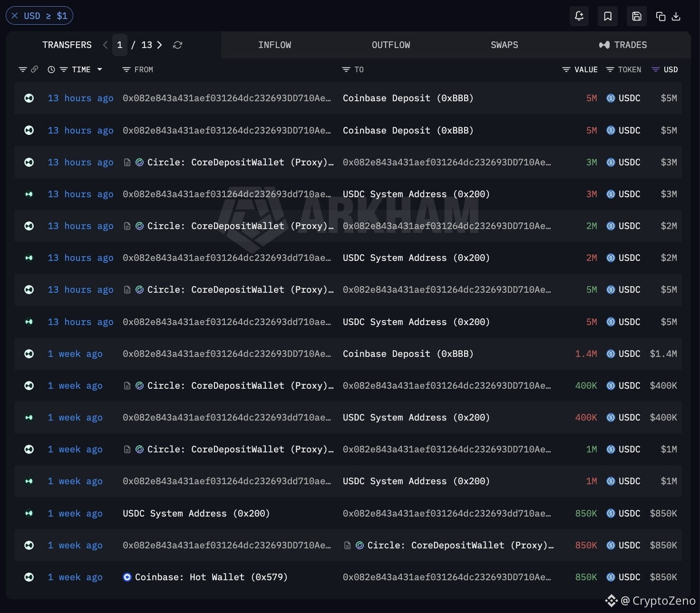Open the 0x082e sender address on the 1.4M row
700x613 pixels.
(x=226, y=354)
